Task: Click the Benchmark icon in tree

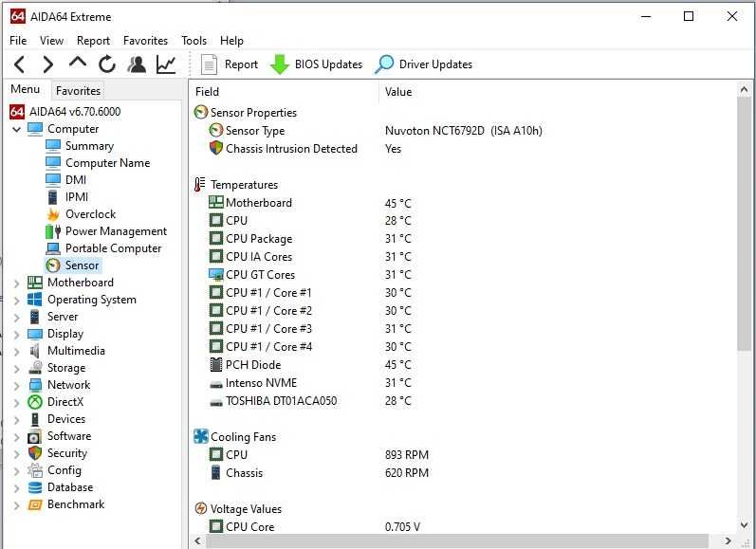Action: click(35, 504)
